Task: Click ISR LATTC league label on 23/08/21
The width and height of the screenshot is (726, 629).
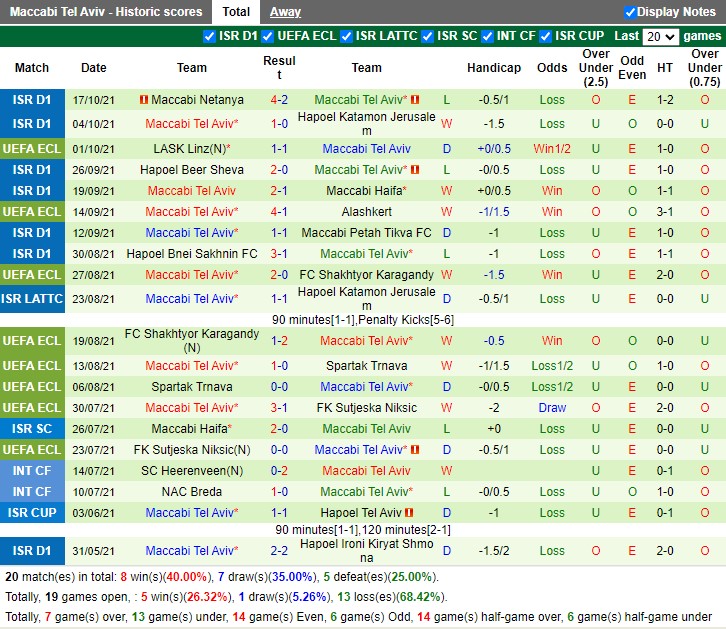Action: coord(32,299)
